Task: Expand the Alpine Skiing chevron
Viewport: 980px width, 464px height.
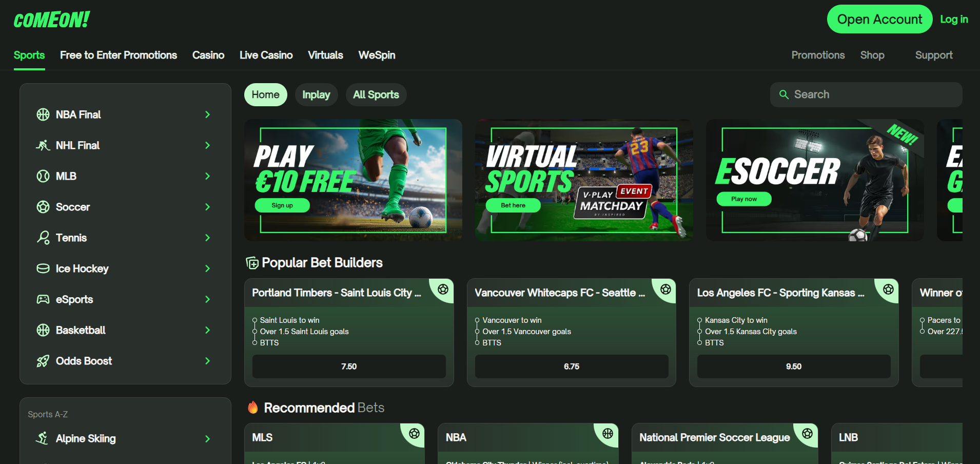Action: point(207,439)
